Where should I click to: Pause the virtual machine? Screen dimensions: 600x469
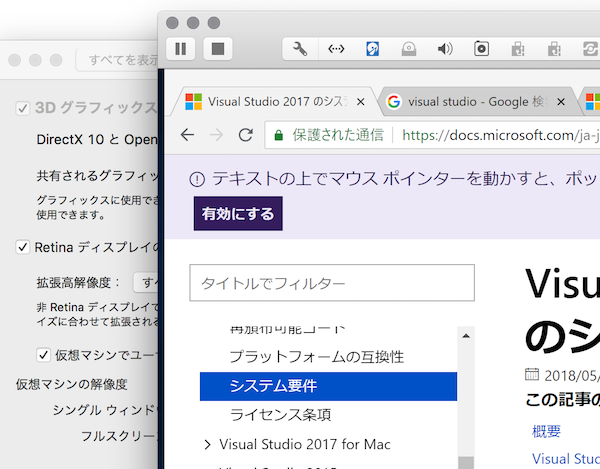(x=181, y=49)
